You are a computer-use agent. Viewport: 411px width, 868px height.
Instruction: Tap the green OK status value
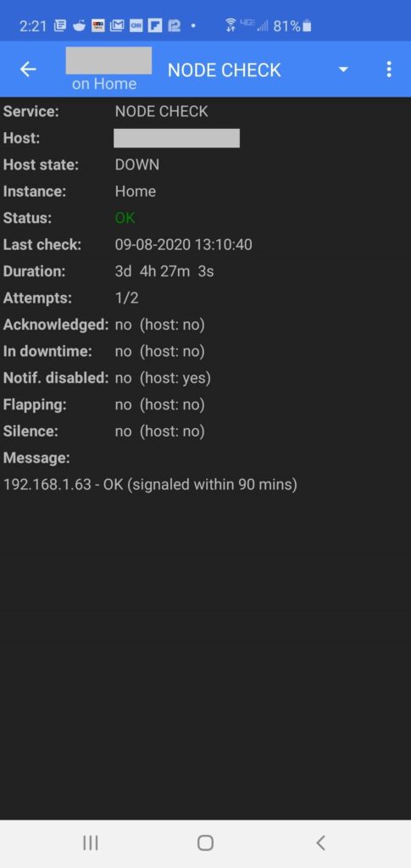(x=125, y=218)
